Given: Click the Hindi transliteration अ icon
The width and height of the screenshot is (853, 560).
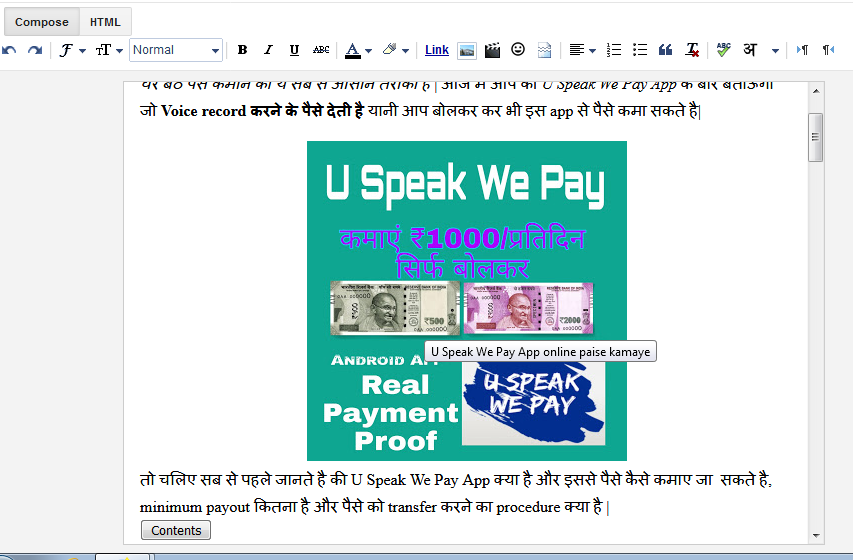Looking at the screenshot, I should pyautogui.click(x=750, y=50).
